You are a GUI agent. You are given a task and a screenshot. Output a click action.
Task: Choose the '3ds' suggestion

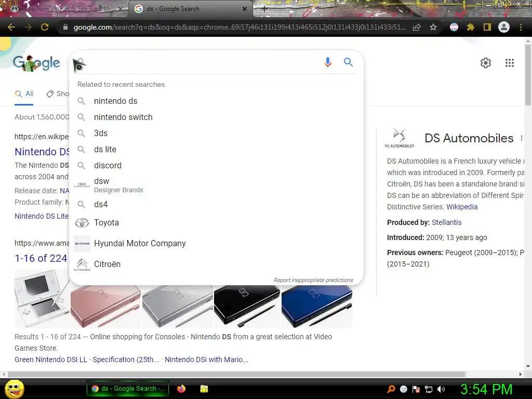coord(216,134)
